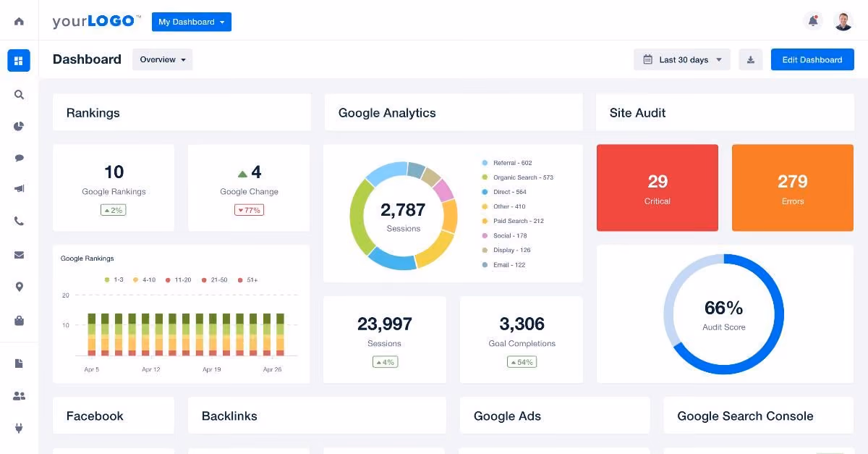Toggle Organic Search - 573 legend entry
Image resolution: width=868 pixels, height=454 pixels.
click(x=518, y=177)
